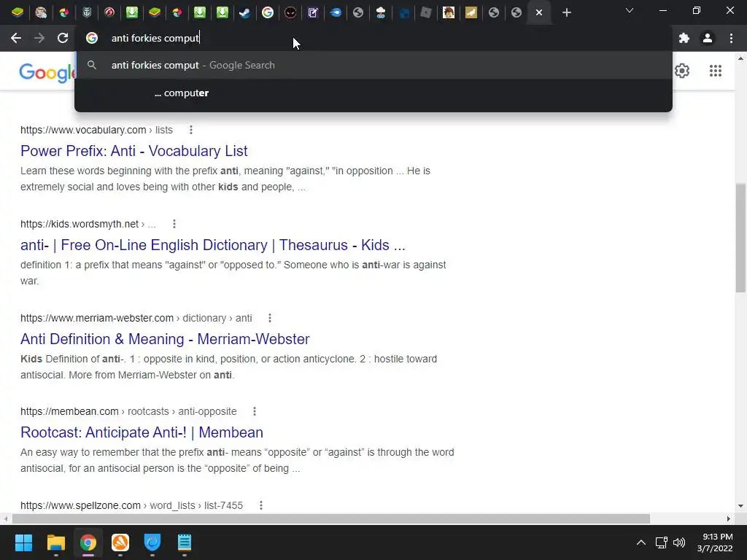This screenshot has width=747, height=560.
Task: Open volume control tray icon
Action: (679, 542)
